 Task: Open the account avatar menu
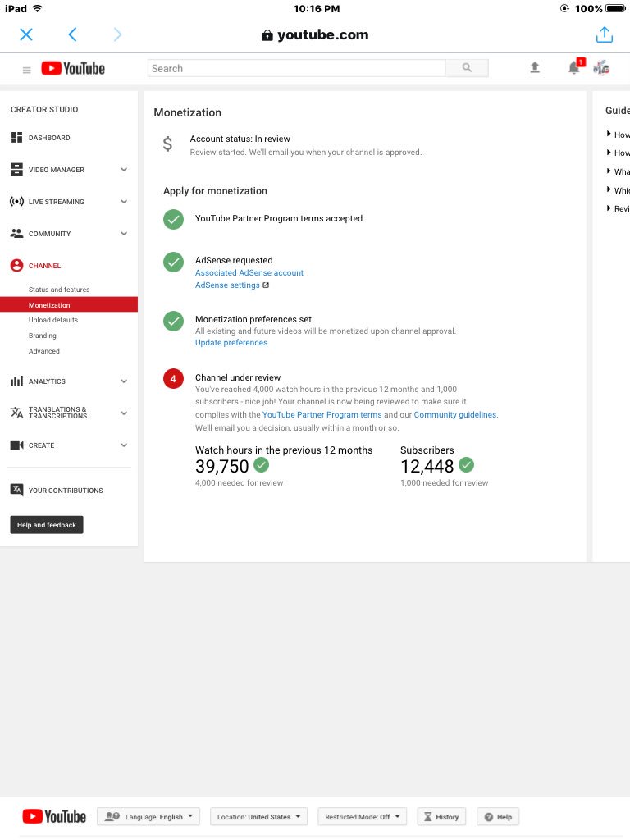tap(601, 68)
